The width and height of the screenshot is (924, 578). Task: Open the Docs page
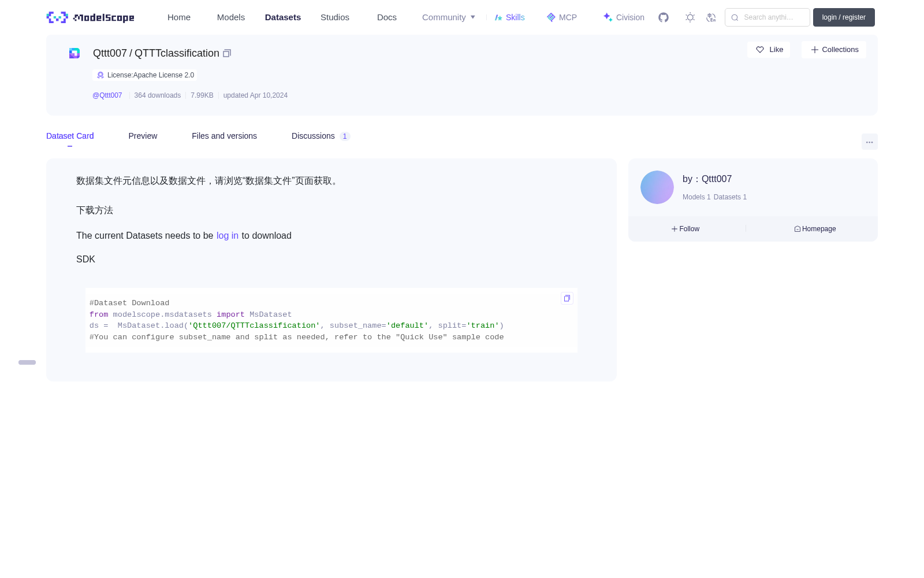387,17
